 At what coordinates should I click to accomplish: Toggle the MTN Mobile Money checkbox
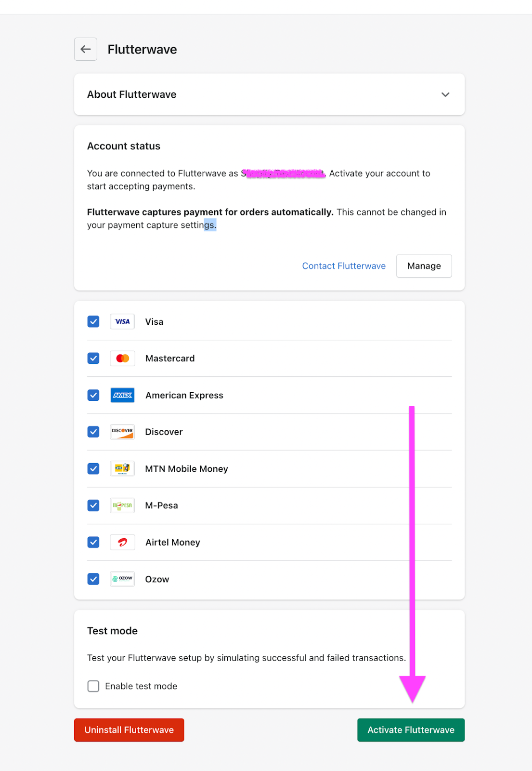click(93, 468)
